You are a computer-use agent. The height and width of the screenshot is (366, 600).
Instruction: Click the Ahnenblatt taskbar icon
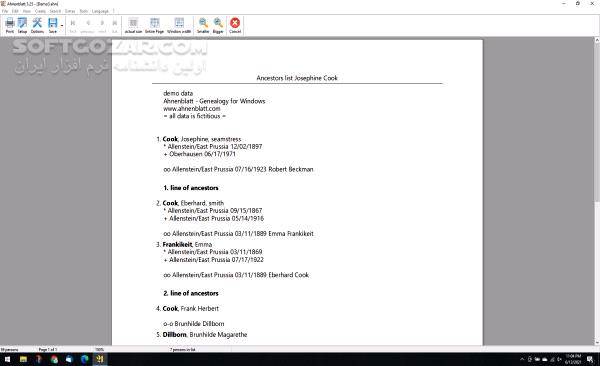[x=100, y=359]
